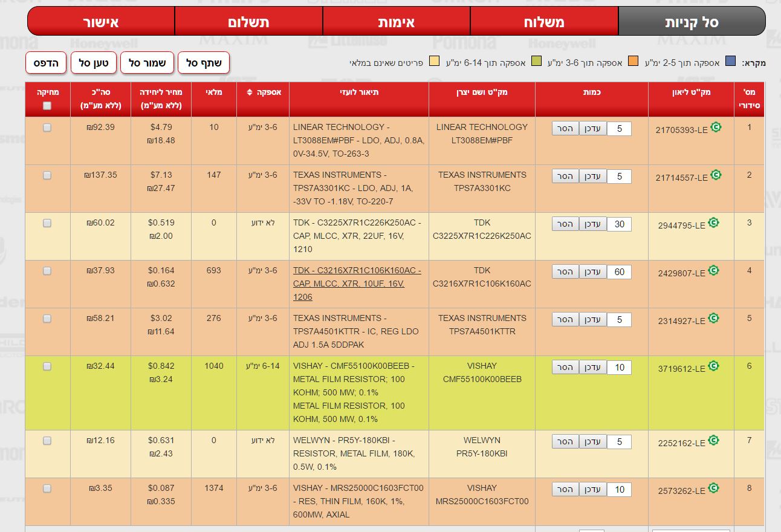Click עדכן for LT3088EM#PBF row
The height and width of the screenshot is (532, 781).
point(593,128)
